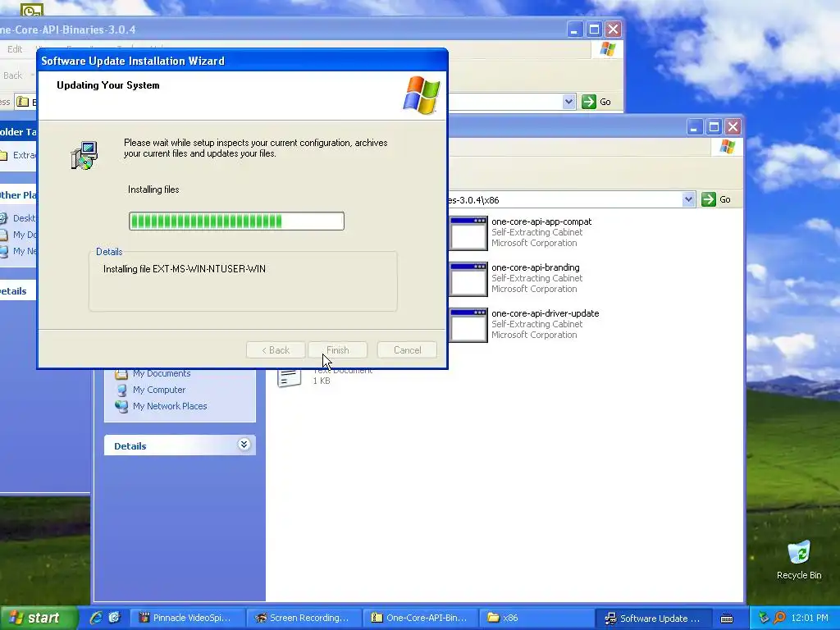The image size is (840, 630).
Task: Switch to Software Update taskbar button
Action: pyautogui.click(x=653, y=619)
